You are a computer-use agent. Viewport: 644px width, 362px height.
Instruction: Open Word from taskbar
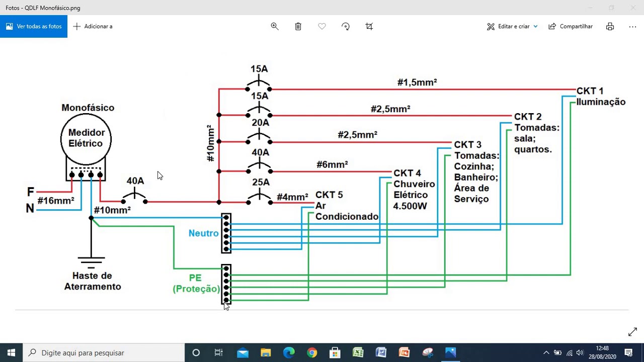click(x=381, y=352)
